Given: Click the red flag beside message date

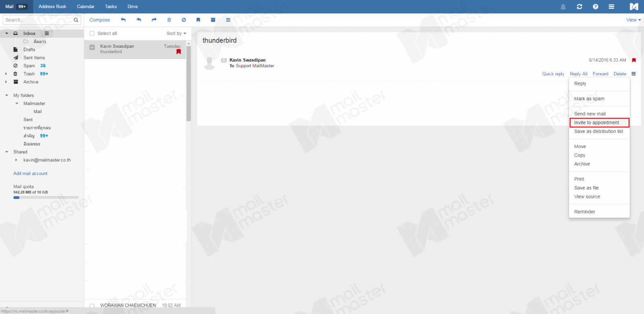Looking at the screenshot, I should click(634, 60).
